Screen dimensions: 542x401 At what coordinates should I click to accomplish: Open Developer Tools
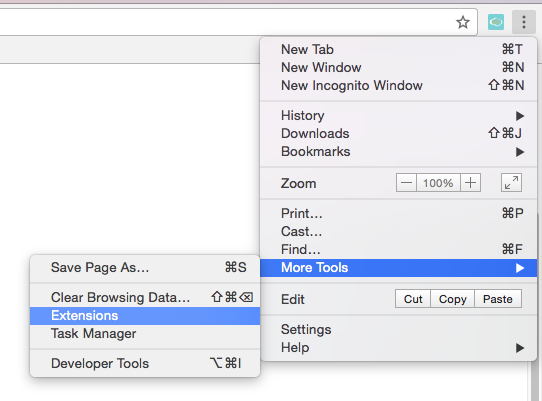click(145, 363)
